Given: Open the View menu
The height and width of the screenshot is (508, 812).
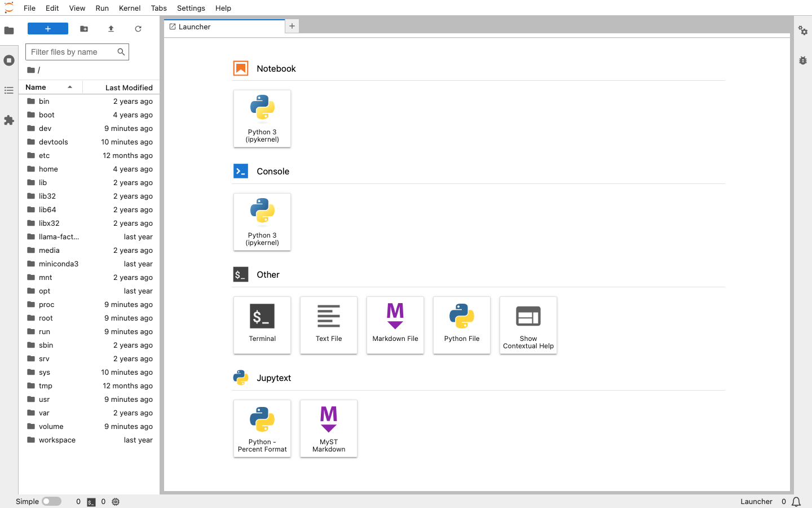Looking at the screenshot, I should tap(77, 8).
